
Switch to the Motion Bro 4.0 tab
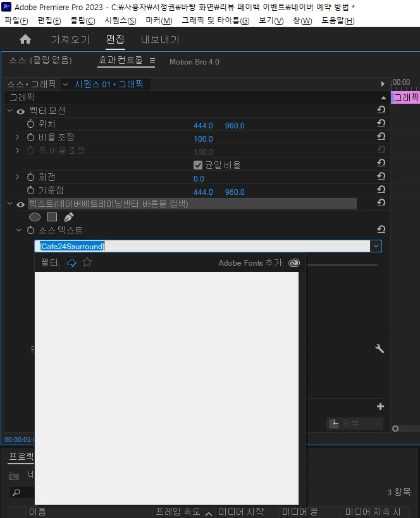coord(194,62)
